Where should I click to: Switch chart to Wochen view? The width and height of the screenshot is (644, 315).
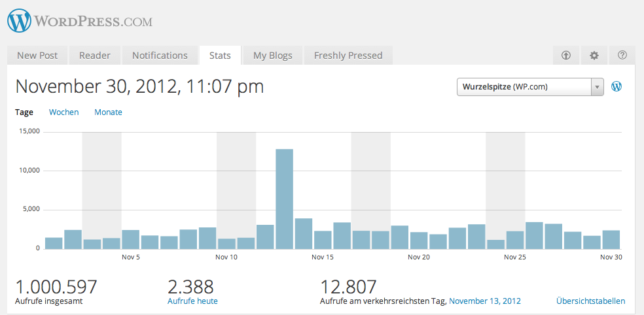pyautogui.click(x=64, y=112)
